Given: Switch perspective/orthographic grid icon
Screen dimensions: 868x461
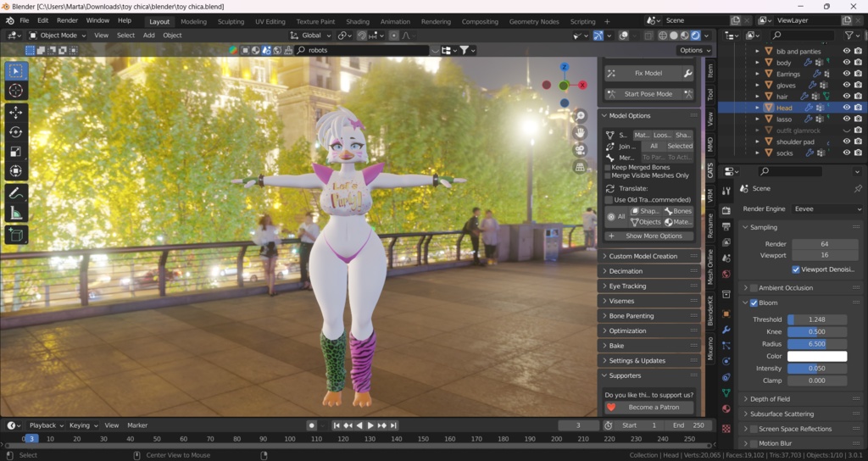Looking at the screenshot, I should [x=580, y=167].
